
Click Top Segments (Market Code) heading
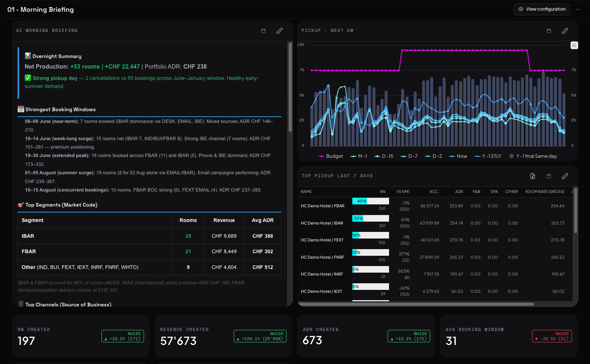click(61, 205)
